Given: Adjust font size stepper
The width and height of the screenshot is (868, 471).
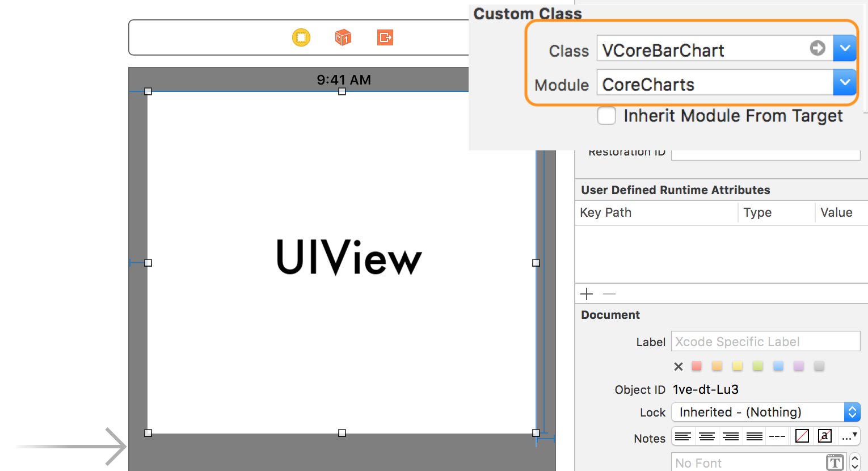Looking at the screenshot, I should pos(856,463).
